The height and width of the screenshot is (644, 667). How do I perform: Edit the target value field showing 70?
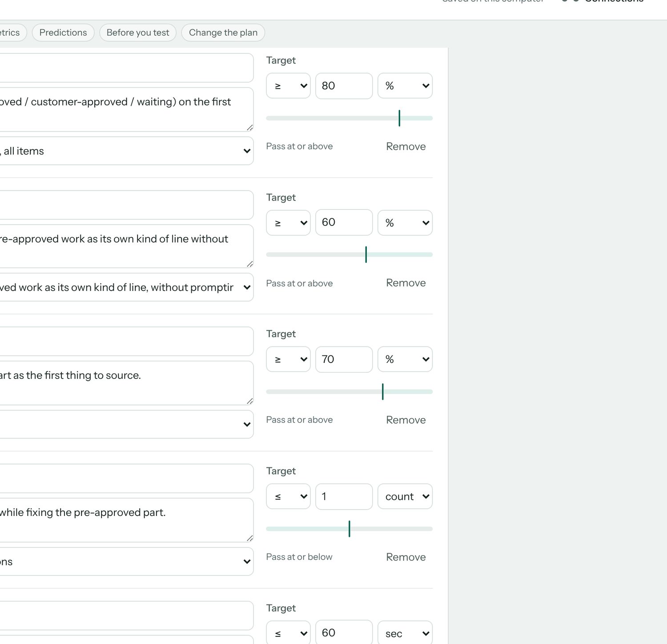click(344, 359)
